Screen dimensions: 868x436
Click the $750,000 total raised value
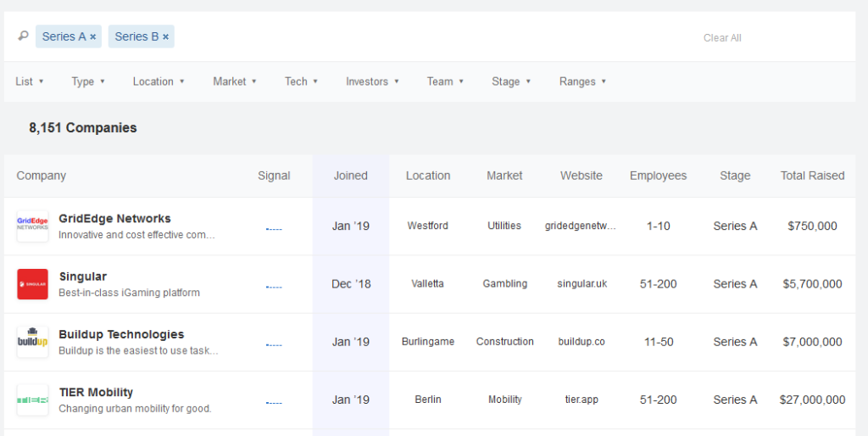[812, 226]
